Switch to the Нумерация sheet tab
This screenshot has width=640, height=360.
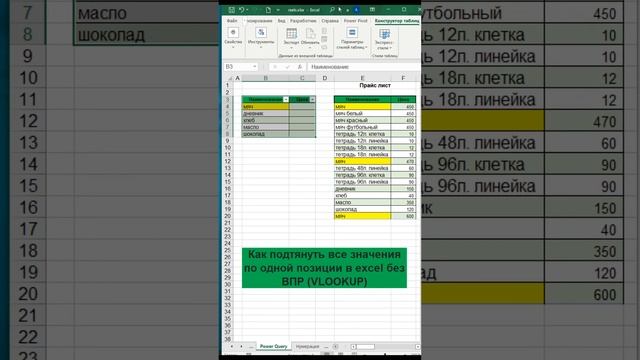pos(307,346)
